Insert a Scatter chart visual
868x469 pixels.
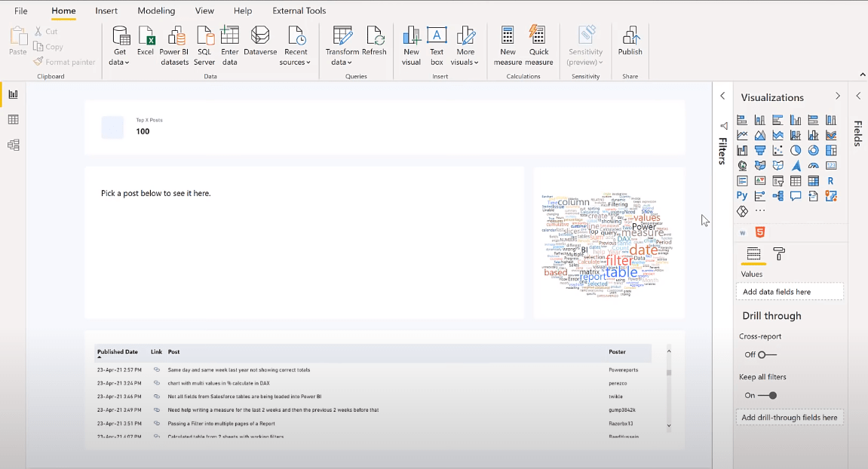778,150
